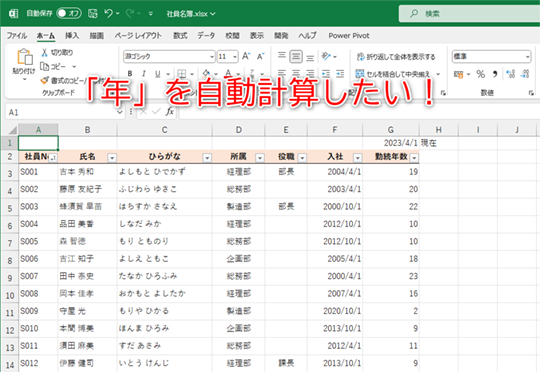Open the 社員No sort filter button
Screen dimensions: 540x372
pyautogui.click(x=53, y=158)
